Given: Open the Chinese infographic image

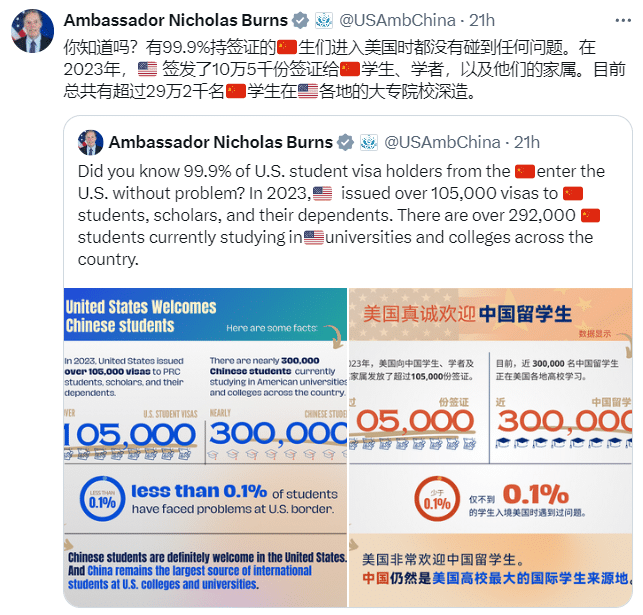Looking at the screenshot, I should tap(490, 447).
